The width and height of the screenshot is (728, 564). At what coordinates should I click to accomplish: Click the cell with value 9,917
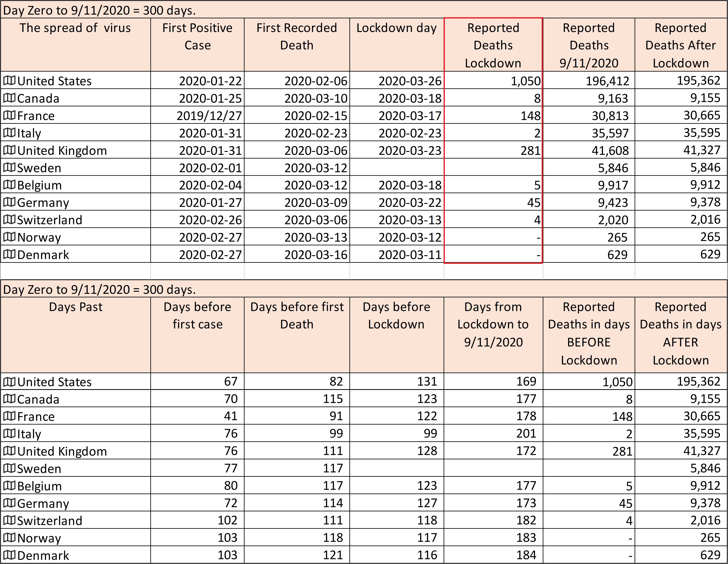click(589, 184)
